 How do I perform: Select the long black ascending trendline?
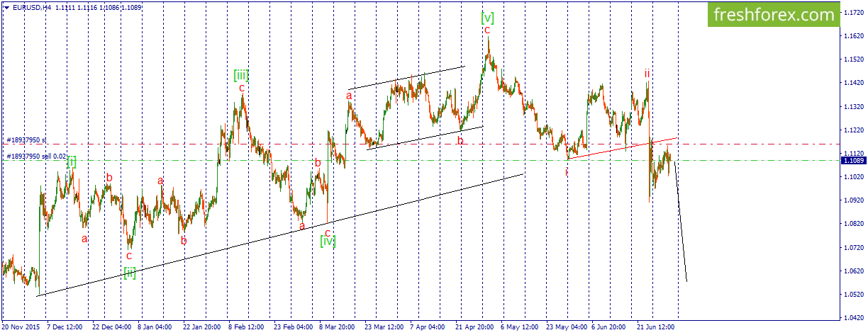[x=280, y=234]
